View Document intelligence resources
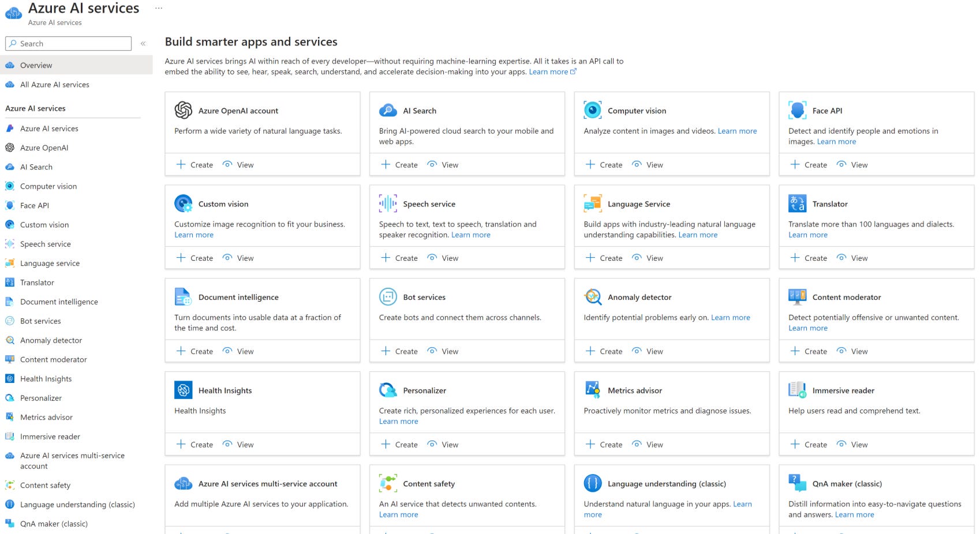This screenshot has height=534, width=980. point(238,351)
